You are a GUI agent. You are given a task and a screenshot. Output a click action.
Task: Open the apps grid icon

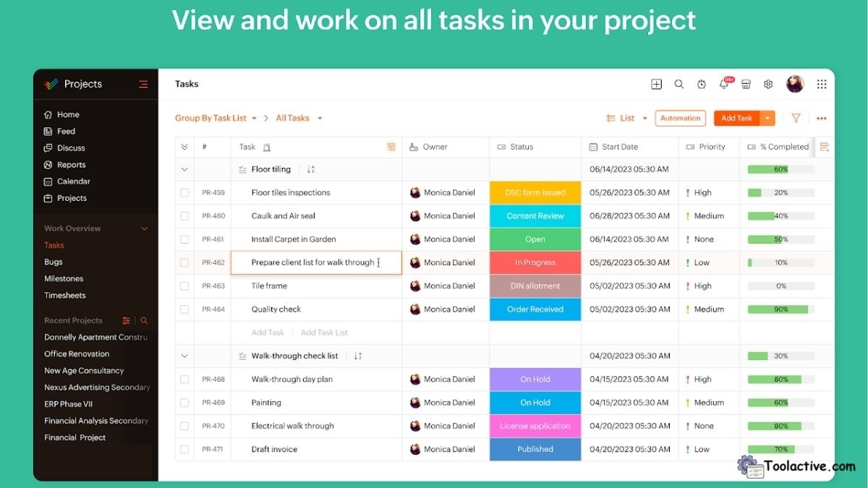point(822,85)
